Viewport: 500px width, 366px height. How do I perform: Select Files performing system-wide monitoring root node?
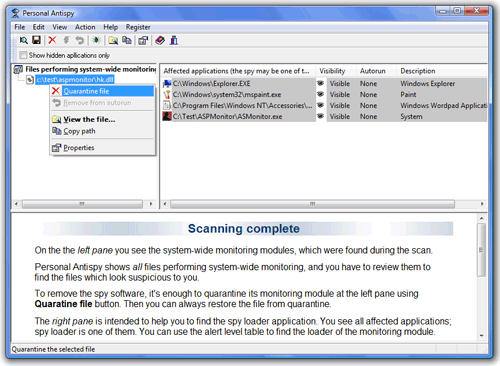(x=91, y=69)
